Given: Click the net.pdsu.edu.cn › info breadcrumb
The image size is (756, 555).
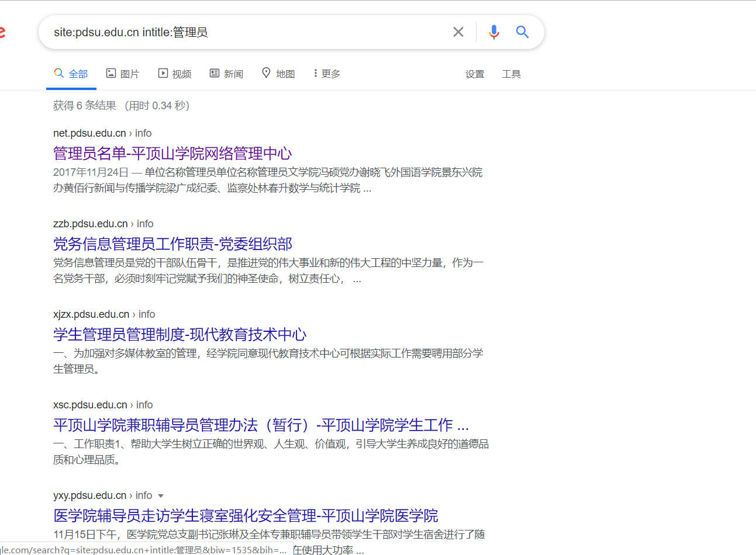Looking at the screenshot, I should (102, 133).
